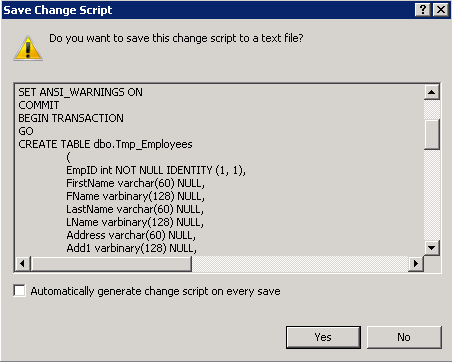The width and height of the screenshot is (452, 362).
Task: Click the BEGIN TRANSACTION line in script
Action: click(71, 118)
